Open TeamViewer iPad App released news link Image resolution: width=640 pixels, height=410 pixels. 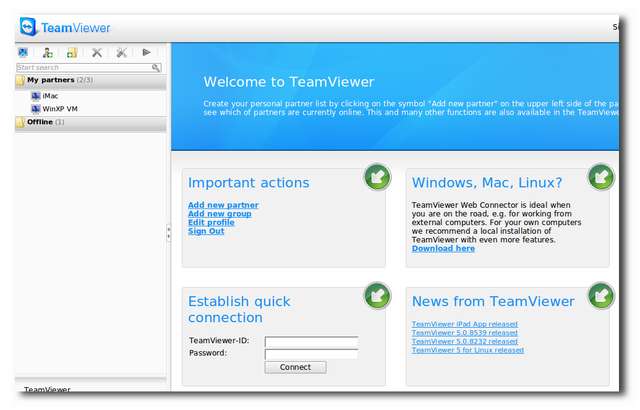pos(464,324)
